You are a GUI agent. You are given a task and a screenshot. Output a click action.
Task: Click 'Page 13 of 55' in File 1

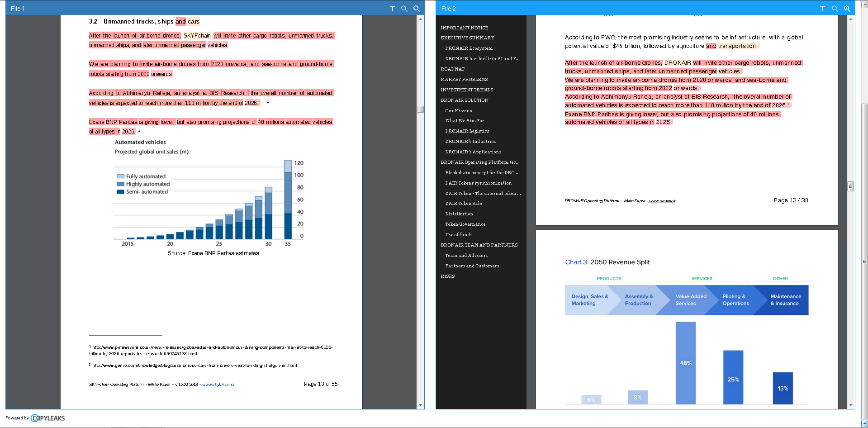coord(321,384)
